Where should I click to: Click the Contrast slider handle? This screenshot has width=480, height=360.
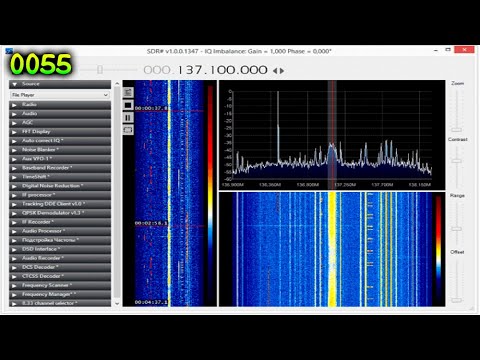[x=456, y=161]
